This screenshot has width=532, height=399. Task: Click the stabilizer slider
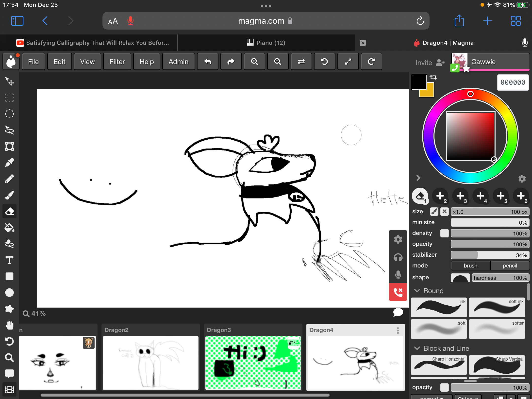click(490, 255)
